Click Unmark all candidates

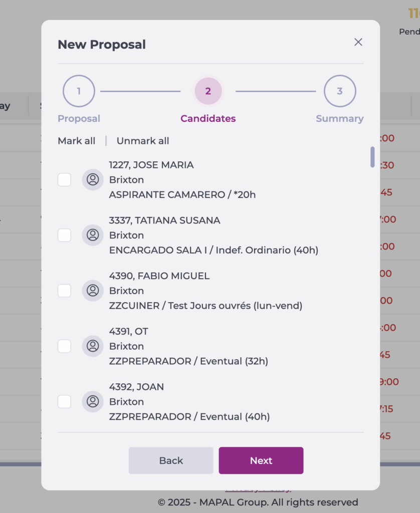click(x=143, y=141)
